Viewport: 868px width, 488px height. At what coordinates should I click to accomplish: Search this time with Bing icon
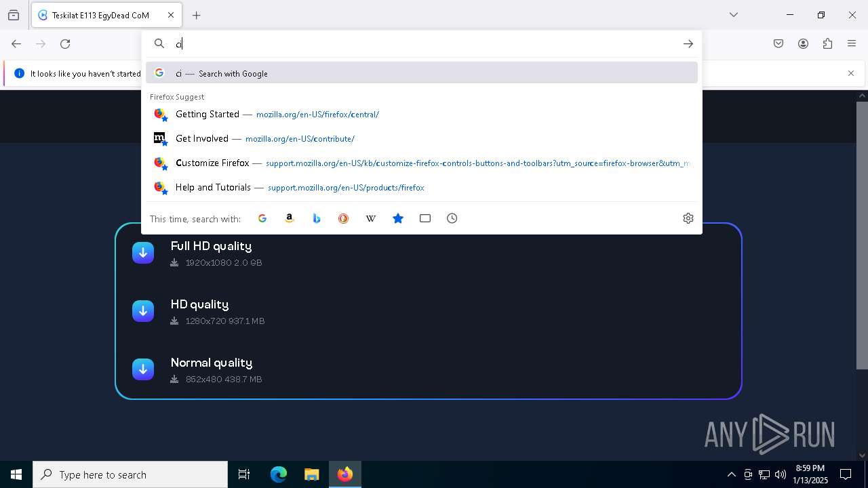pyautogui.click(x=317, y=218)
